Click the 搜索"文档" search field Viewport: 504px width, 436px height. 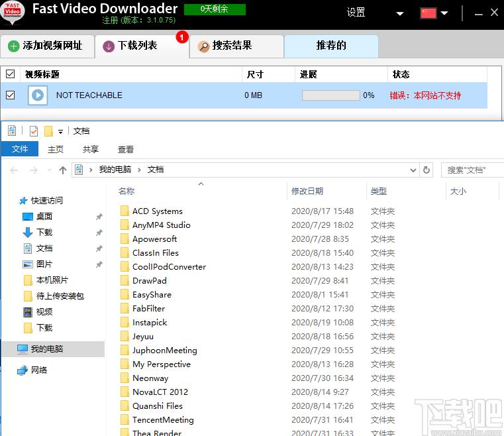[x=472, y=170]
